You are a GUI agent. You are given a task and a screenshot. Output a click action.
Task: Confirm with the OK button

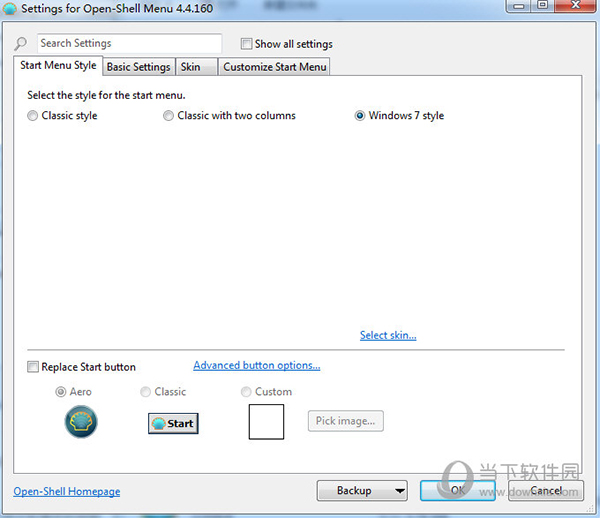click(x=458, y=490)
